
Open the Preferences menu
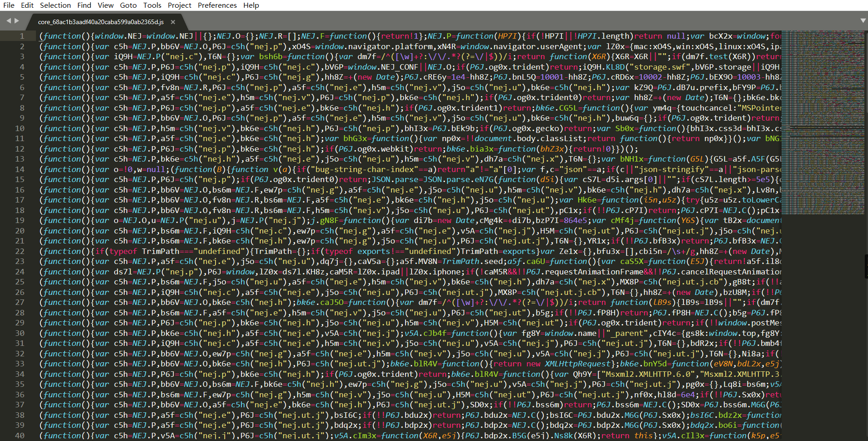coord(217,5)
